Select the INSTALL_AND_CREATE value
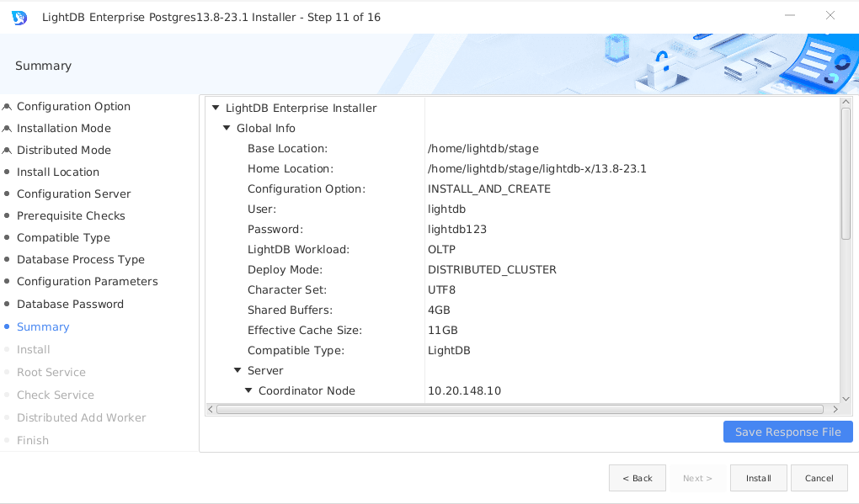 tap(489, 188)
